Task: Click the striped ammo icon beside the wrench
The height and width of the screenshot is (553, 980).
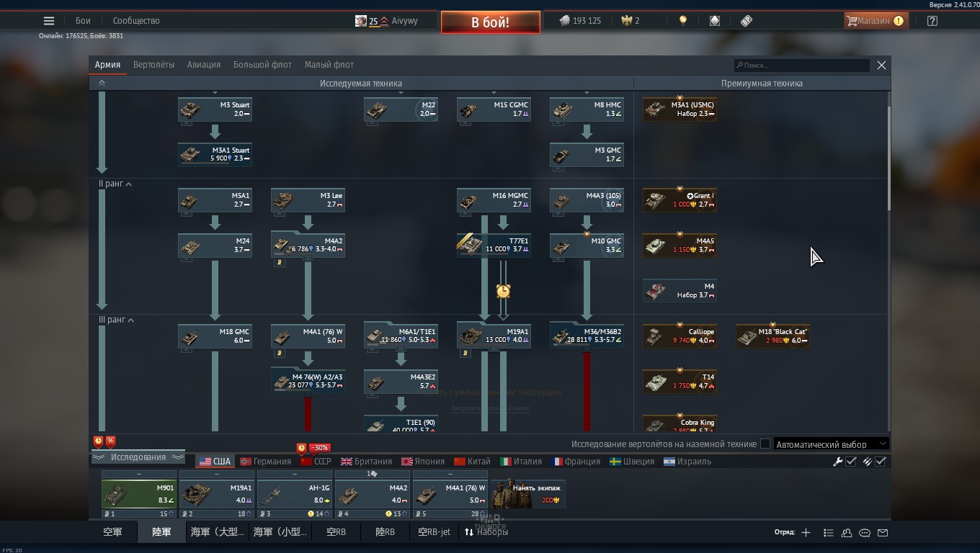Action: (868, 462)
